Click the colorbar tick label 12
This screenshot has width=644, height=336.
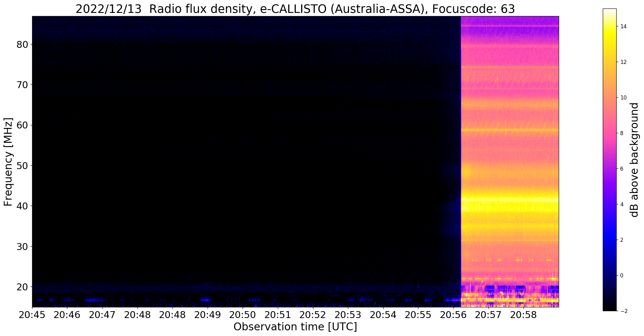coord(623,62)
